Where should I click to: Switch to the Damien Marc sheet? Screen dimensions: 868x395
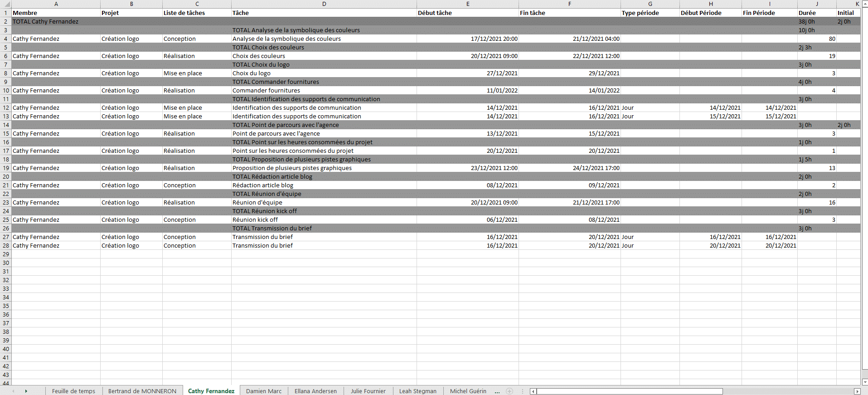(264, 391)
